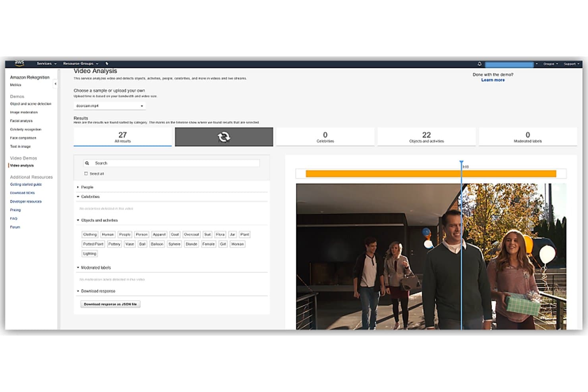Collapse the sidebar with the arrow handle
The image size is (588, 392).
click(55, 84)
